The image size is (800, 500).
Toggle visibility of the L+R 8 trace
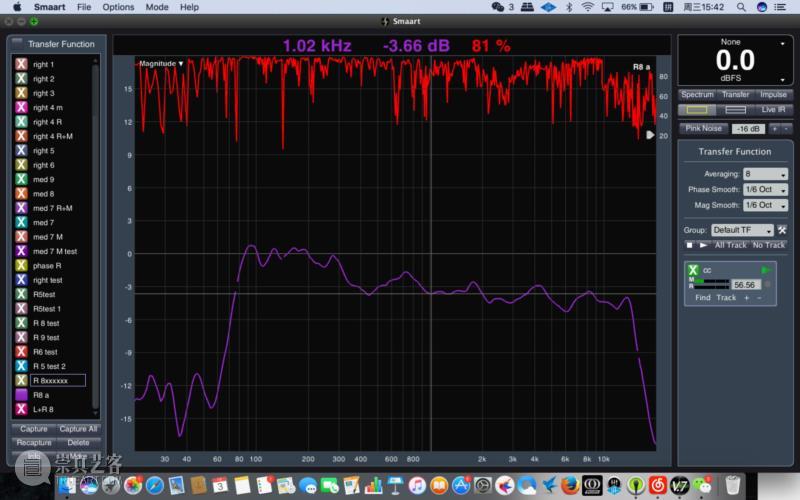coord(21,409)
